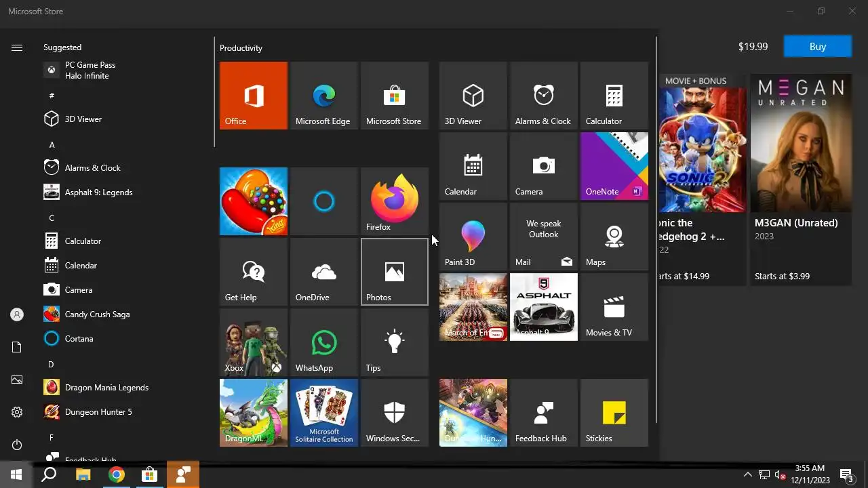The image size is (868, 488).
Task: Open the Movies & TV tile
Action: pos(614,307)
